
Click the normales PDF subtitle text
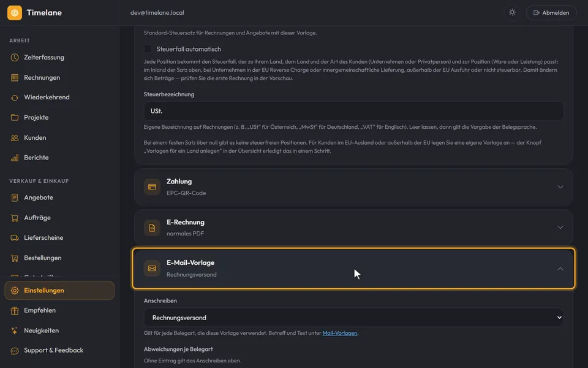[x=185, y=234]
